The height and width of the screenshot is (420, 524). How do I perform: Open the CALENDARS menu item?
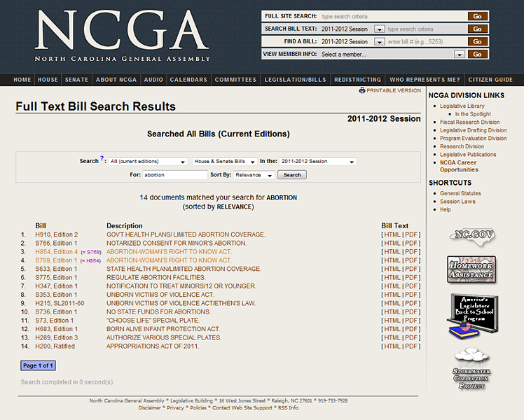coord(188,80)
